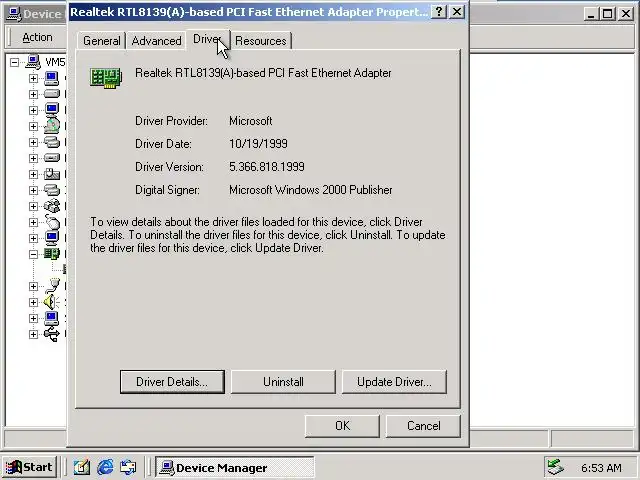Expand the Mice node plus box
This screenshot has height=480, width=640.
33,222
